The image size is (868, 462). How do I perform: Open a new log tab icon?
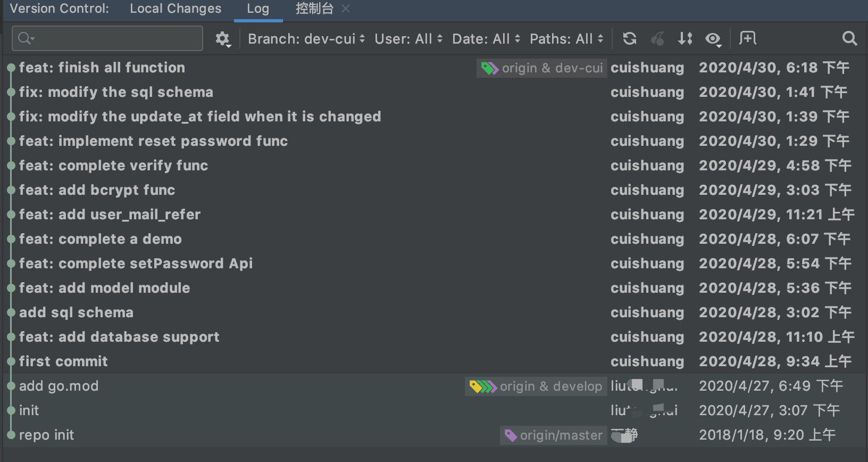747,38
